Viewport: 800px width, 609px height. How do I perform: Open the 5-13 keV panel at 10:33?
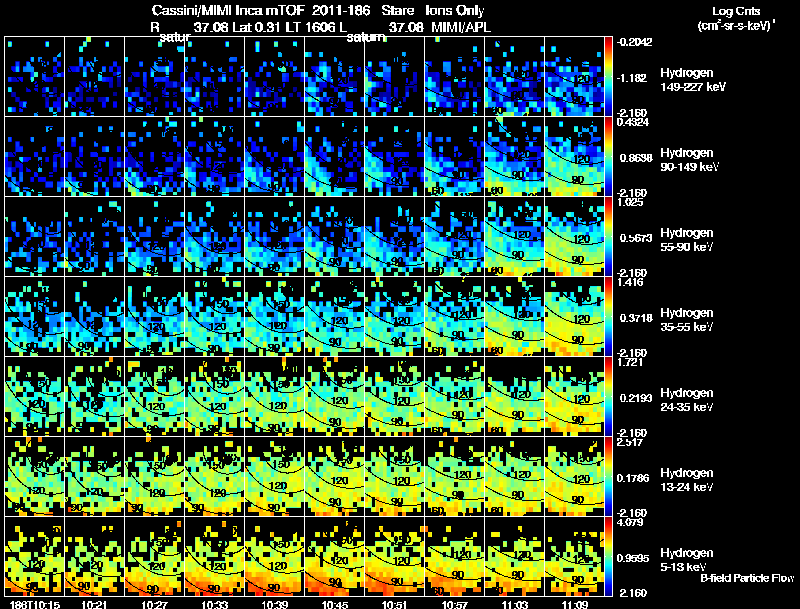215,556
